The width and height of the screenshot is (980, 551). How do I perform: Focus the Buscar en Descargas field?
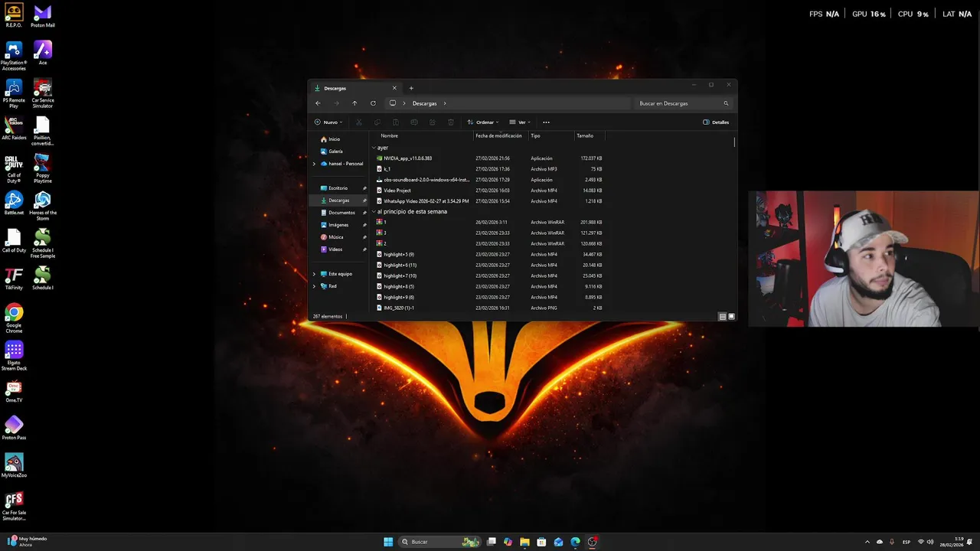[684, 103]
